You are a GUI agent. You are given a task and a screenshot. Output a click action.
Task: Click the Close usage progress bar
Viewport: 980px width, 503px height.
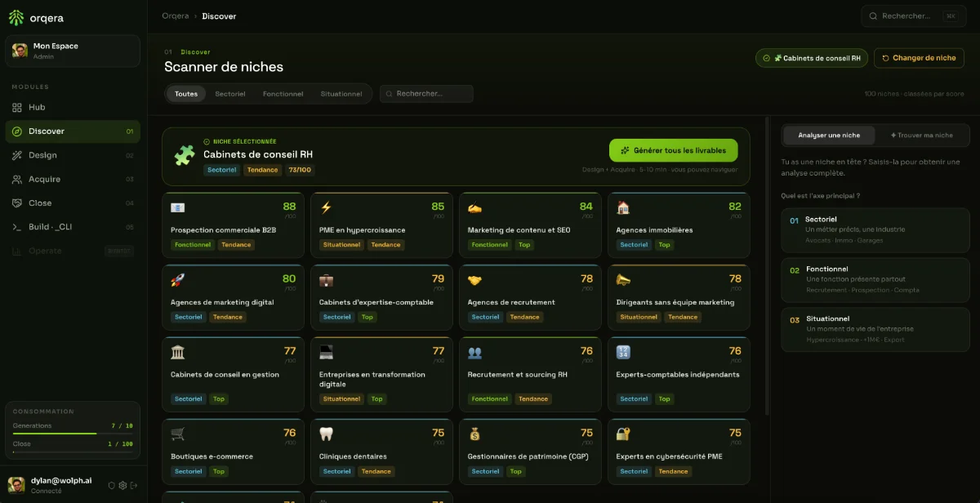click(x=73, y=452)
